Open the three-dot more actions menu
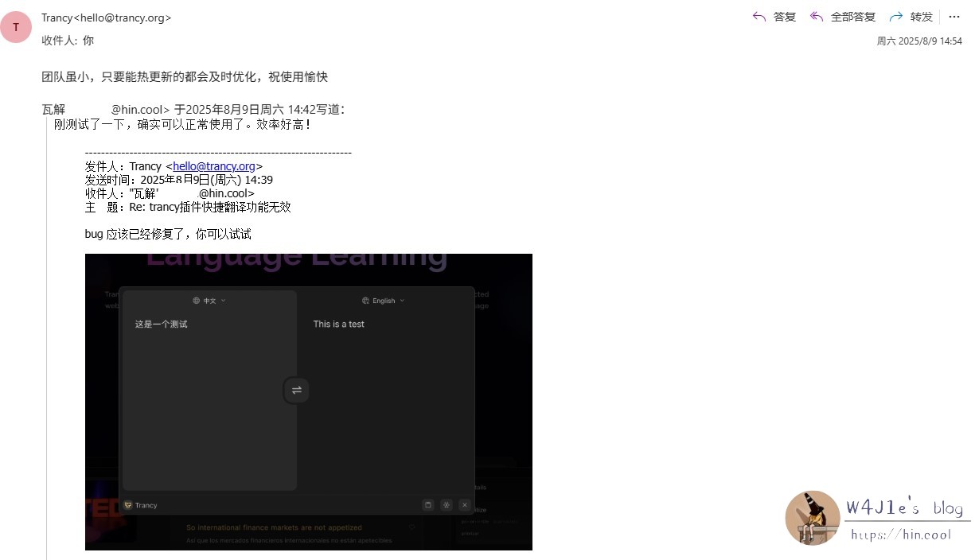Screen dimensions: 975x560 [954, 17]
